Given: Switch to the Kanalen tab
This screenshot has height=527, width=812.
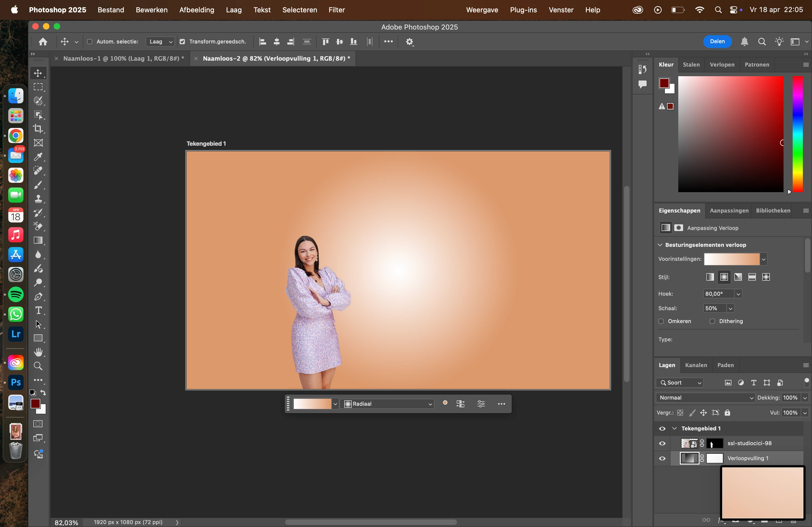Looking at the screenshot, I should click(x=696, y=365).
